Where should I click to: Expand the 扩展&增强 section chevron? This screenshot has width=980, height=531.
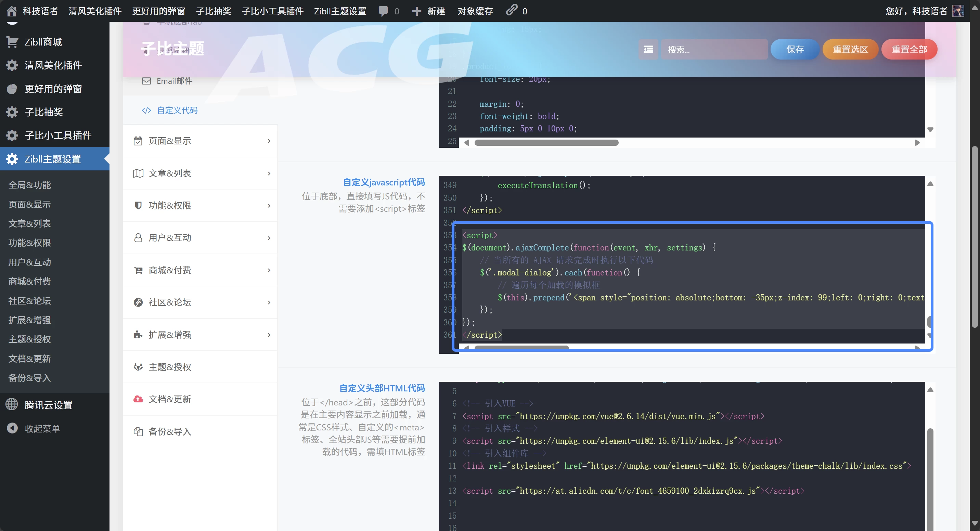[x=269, y=335]
